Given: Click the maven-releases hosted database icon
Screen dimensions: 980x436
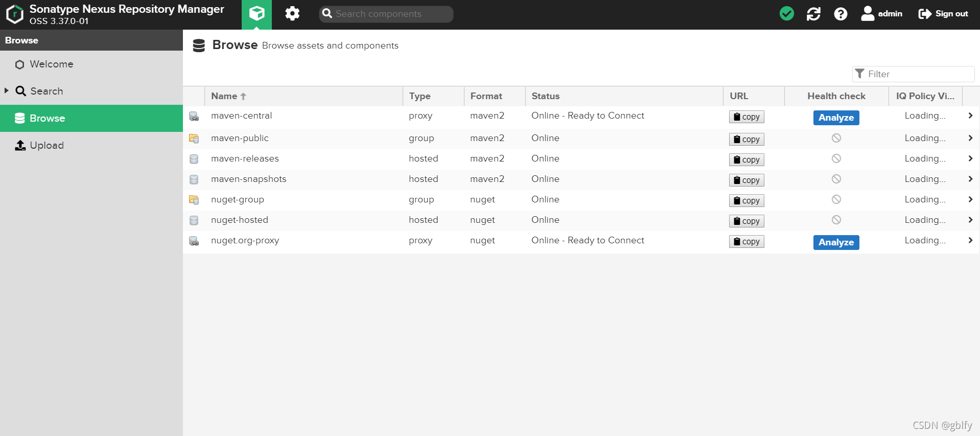Looking at the screenshot, I should (x=194, y=159).
